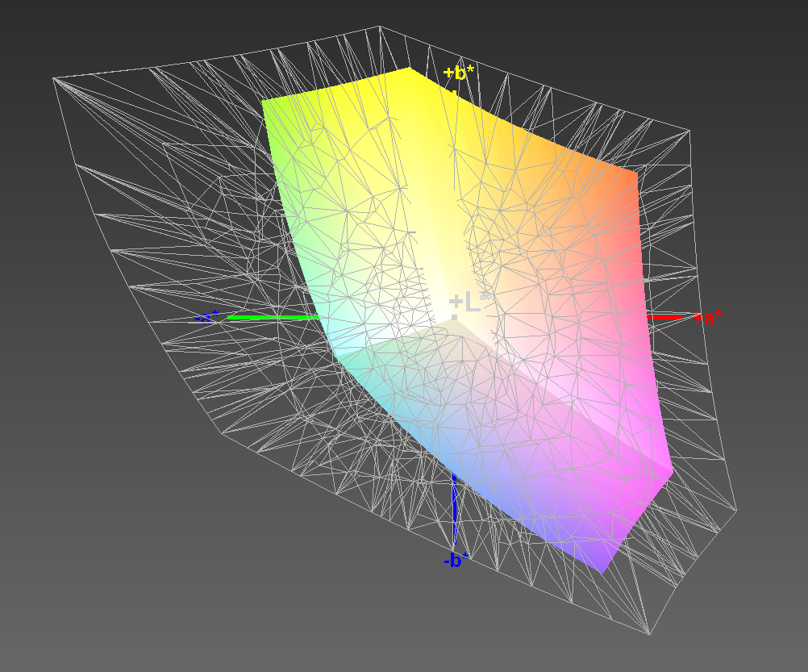Click the blue -b* axis line

[x=454, y=508]
